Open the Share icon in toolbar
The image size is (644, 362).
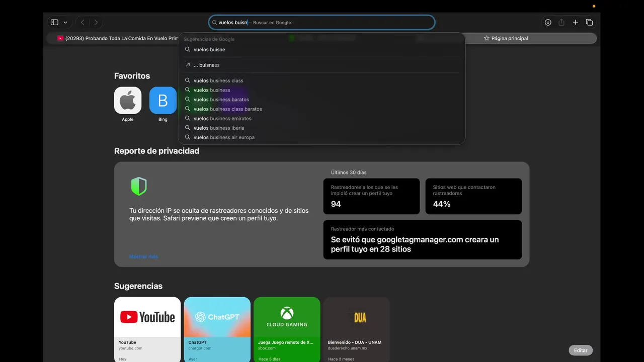[561, 22]
